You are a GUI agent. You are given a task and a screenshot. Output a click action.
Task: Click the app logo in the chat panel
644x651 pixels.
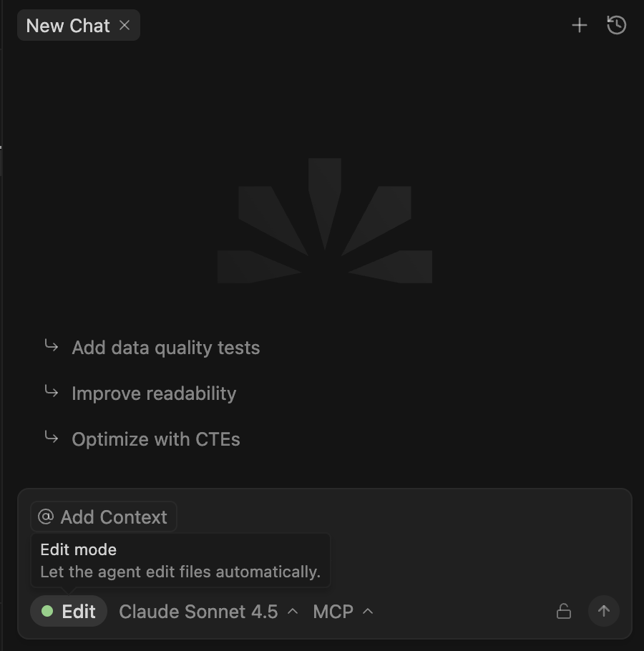coord(324,220)
